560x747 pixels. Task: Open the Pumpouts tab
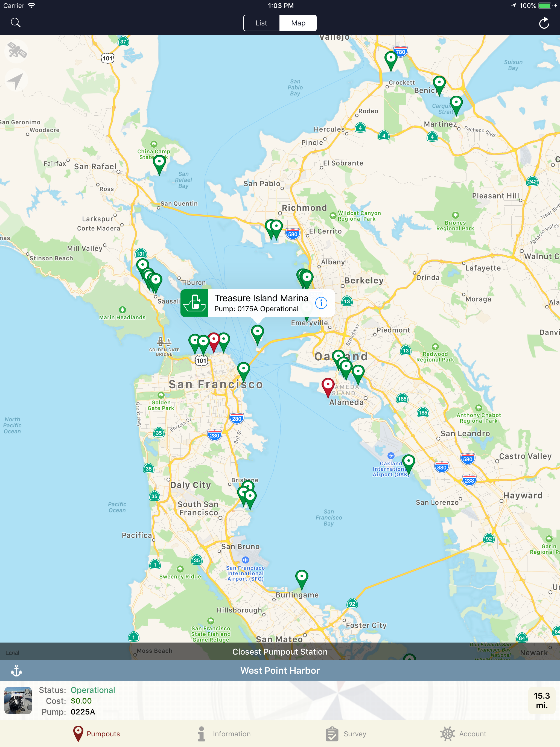pos(97,734)
